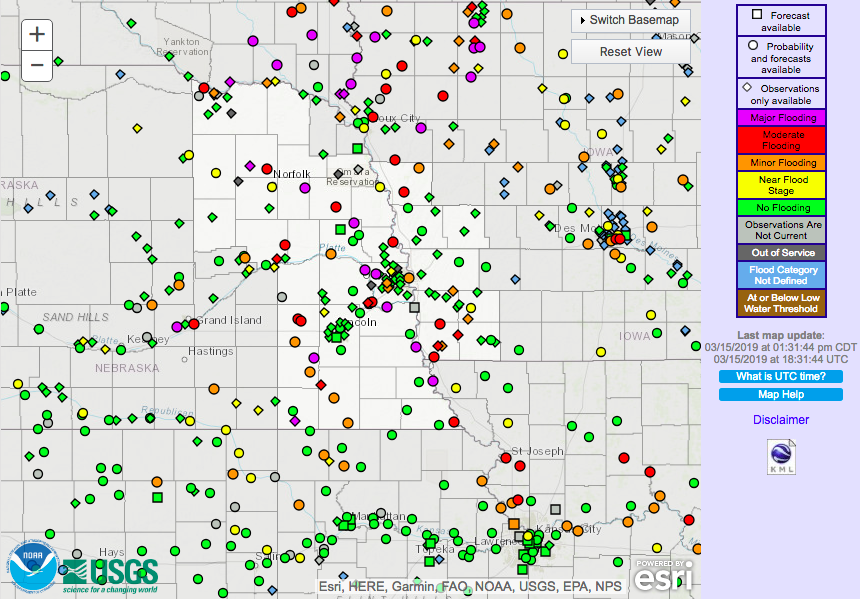Click the Moderate Flooding red legend swatch
The width and height of the screenshot is (860, 599).
(x=783, y=140)
